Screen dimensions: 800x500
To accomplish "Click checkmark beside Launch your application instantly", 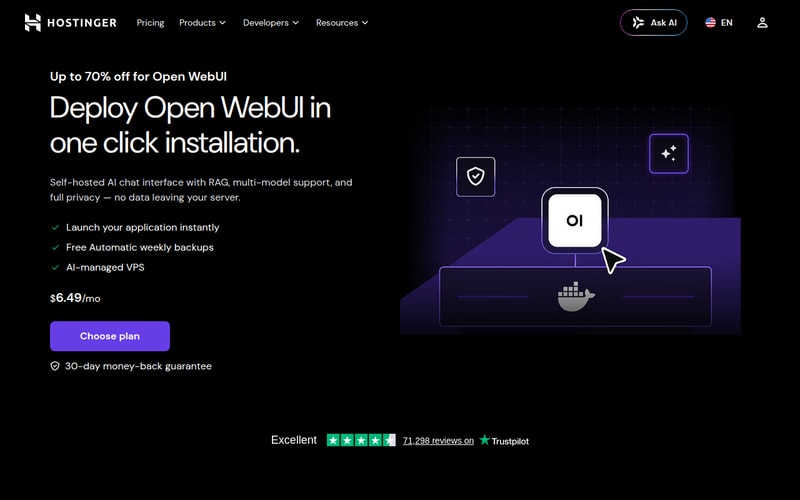I will pyautogui.click(x=55, y=228).
